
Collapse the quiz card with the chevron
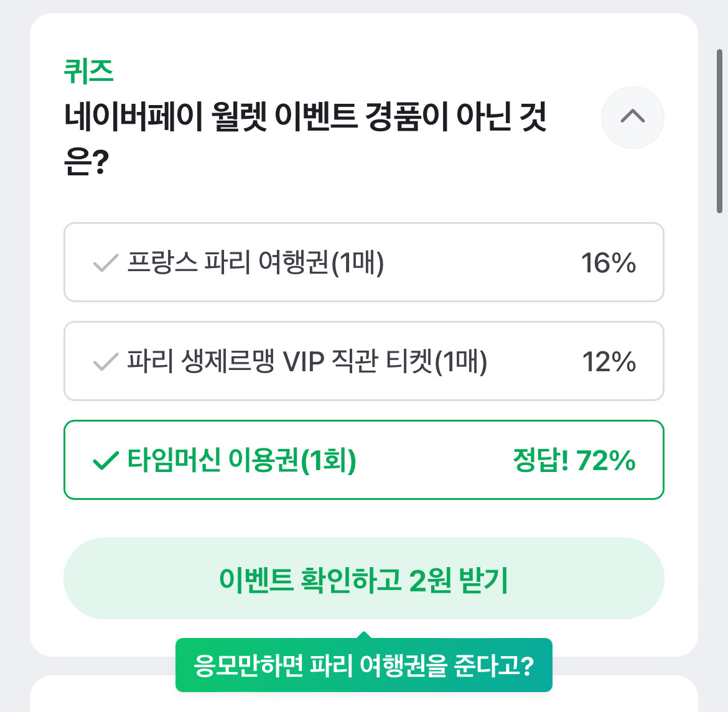pos(633,118)
